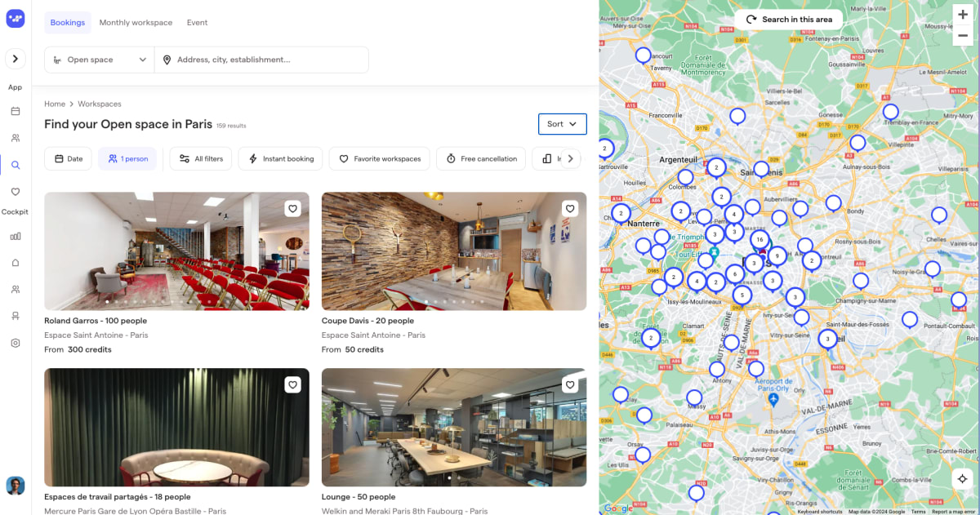Open favorites heart icon in sidebar

click(x=16, y=192)
